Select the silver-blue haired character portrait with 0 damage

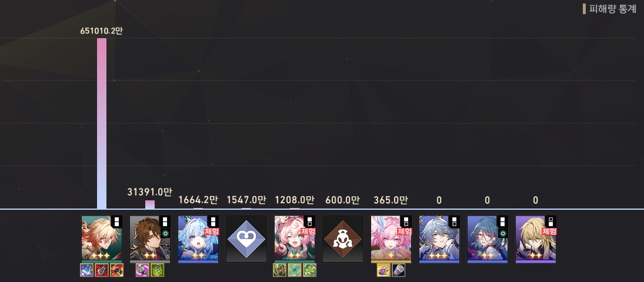pyautogui.click(x=439, y=239)
